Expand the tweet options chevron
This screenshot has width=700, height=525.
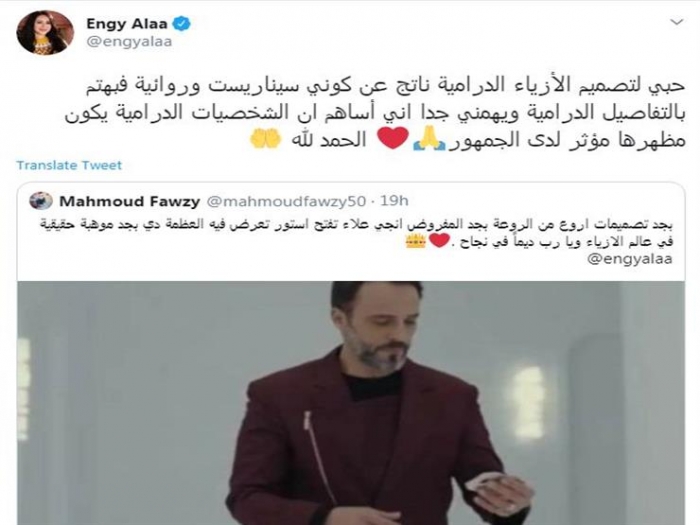pos(677,22)
